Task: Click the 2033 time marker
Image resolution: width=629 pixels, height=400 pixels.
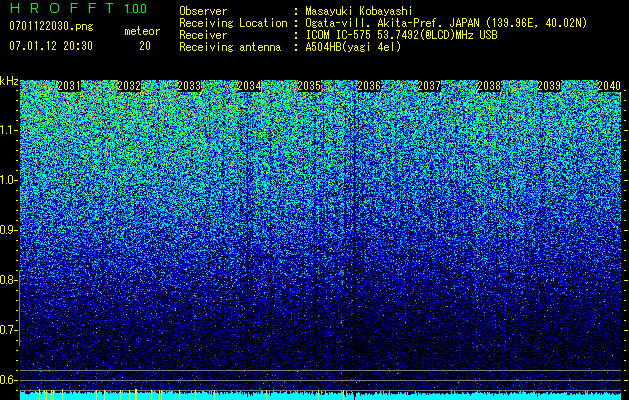Action: [x=189, y=86]
